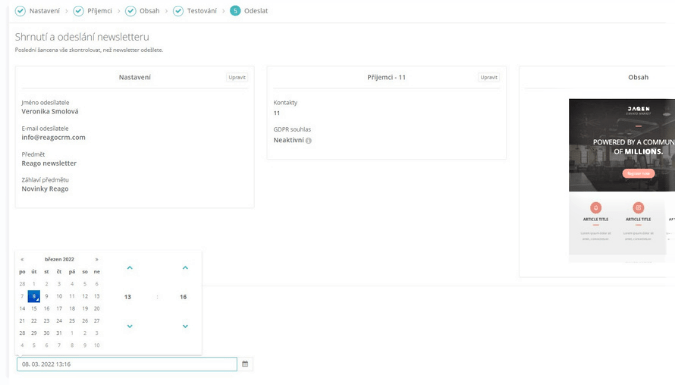Viewport: 675px width, 385px height.
Task: Click Upravit in the Příjemci panel
Action: (x=489, y=77)
